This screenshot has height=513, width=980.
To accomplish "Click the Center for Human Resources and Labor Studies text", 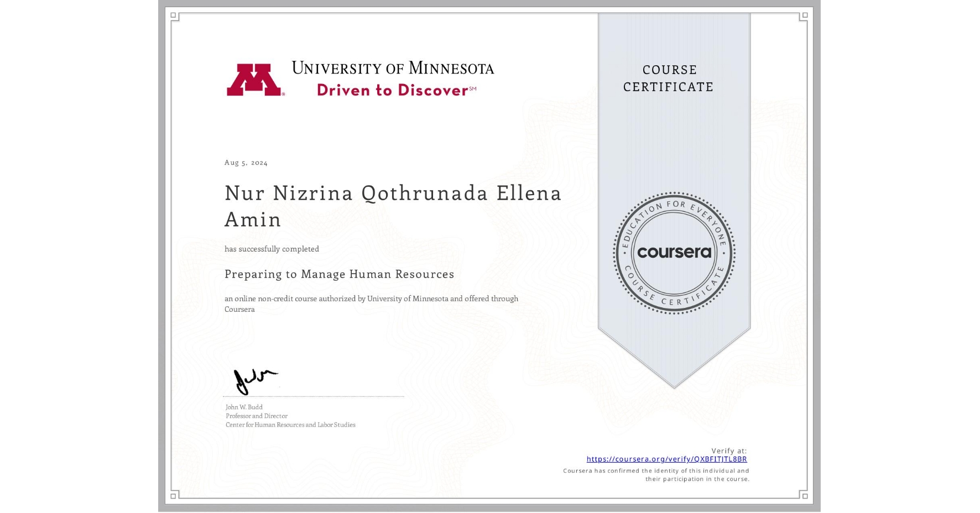I will (x=290, y=425).
